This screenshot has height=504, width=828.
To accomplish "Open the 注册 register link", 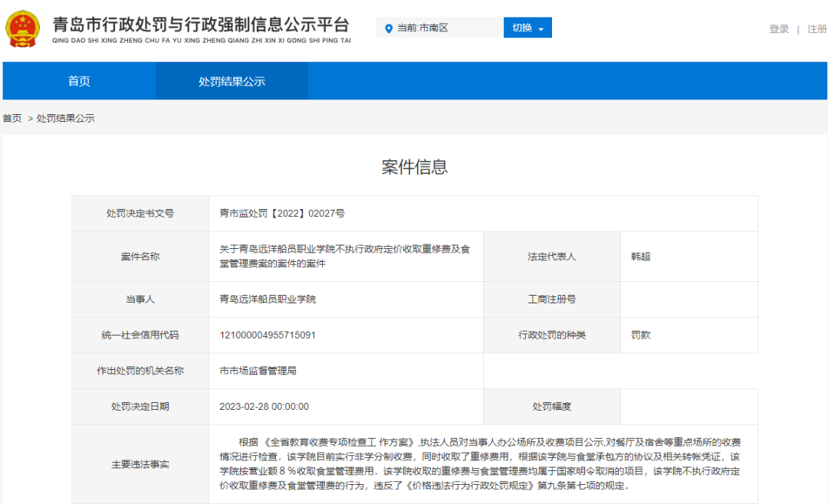I will 816,29.
